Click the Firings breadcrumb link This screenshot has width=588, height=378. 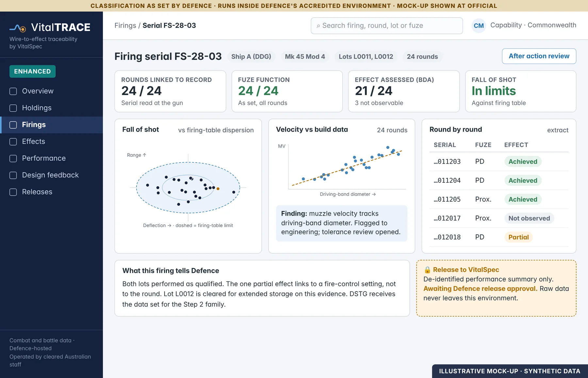coord(125,25)
